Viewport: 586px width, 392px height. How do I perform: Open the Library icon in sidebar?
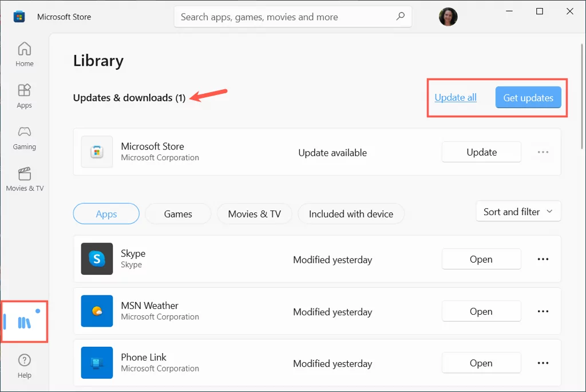coord(25,322)
